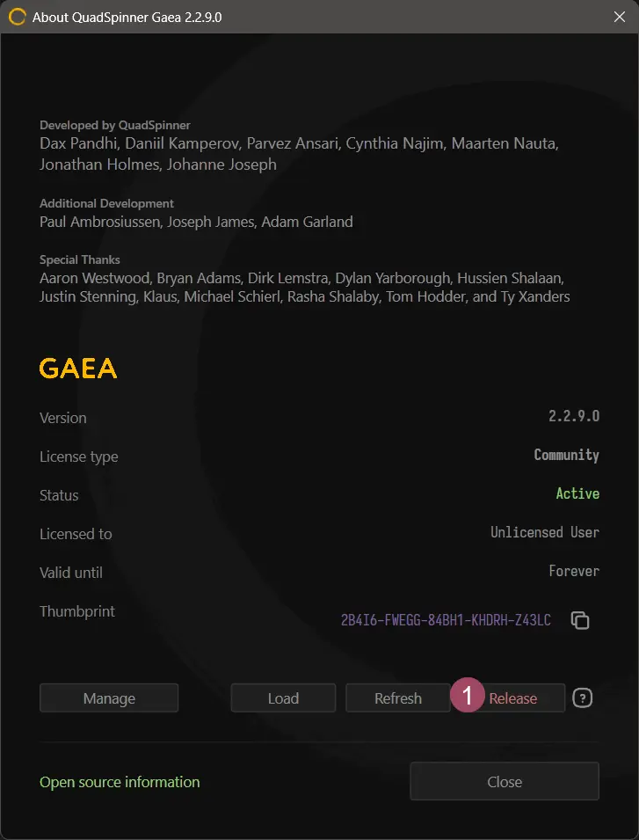Click the Community license type value

(566, 455)
